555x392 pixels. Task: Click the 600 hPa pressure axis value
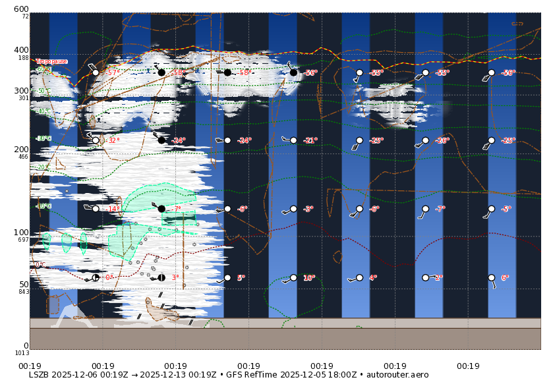tap(20, 10)
